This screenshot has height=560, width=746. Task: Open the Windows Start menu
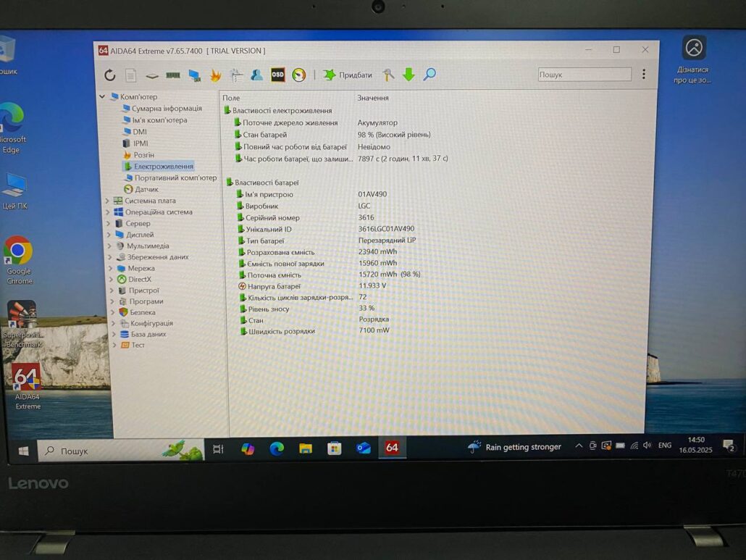click(23, 451)
